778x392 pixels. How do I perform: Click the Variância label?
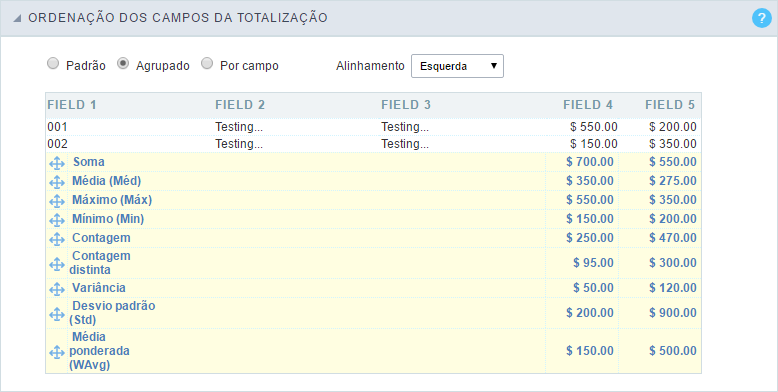(x=99, y=288)
